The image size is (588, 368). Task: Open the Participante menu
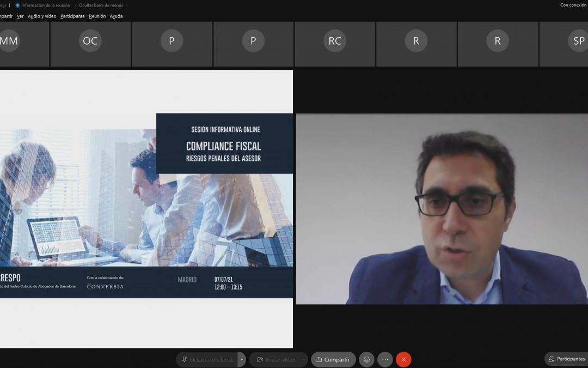(72, 16)
